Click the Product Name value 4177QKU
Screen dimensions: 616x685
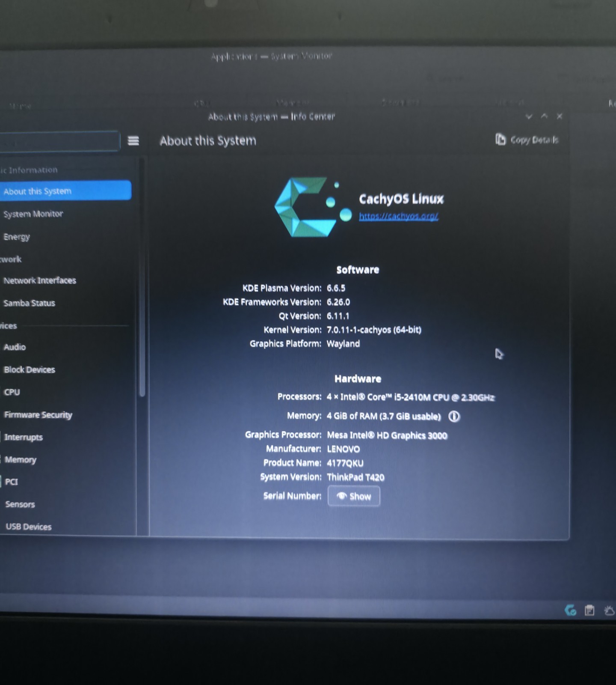pyautogui.click(x=345, y=463)
